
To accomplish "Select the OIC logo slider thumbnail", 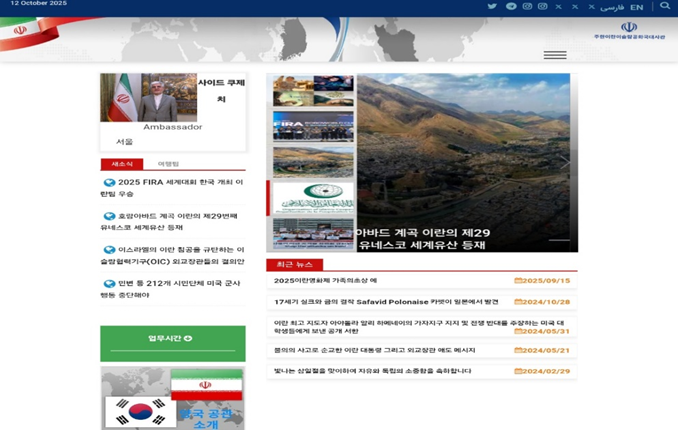I will 313,198.
